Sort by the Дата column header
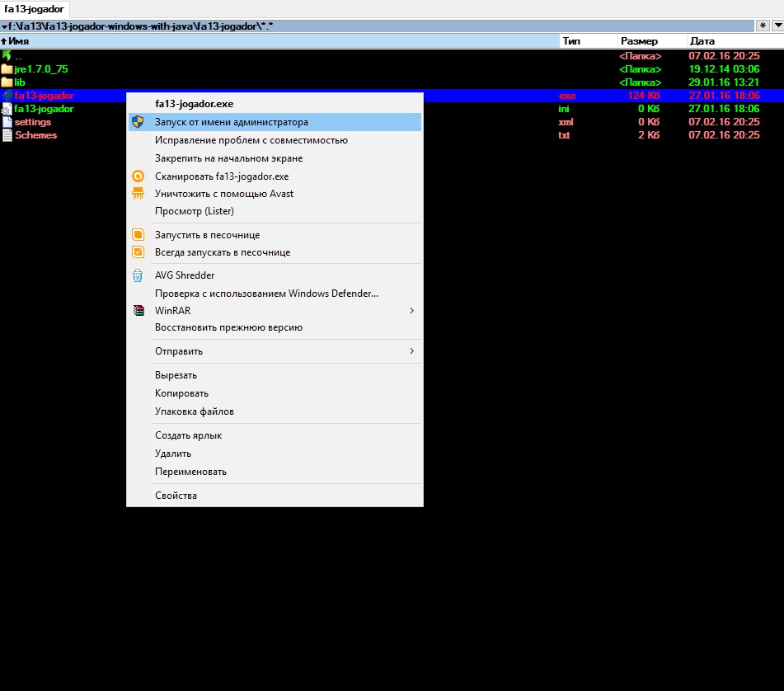 pos(735,41)
